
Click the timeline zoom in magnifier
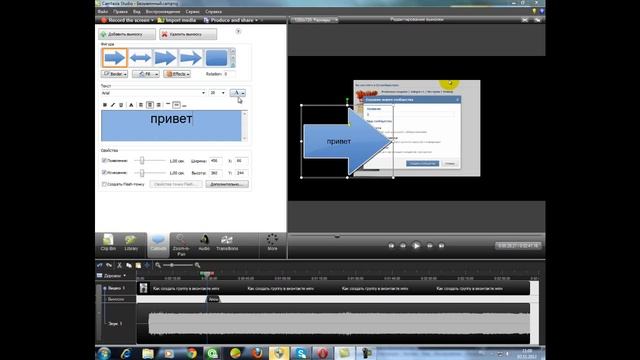coord(198,265)
